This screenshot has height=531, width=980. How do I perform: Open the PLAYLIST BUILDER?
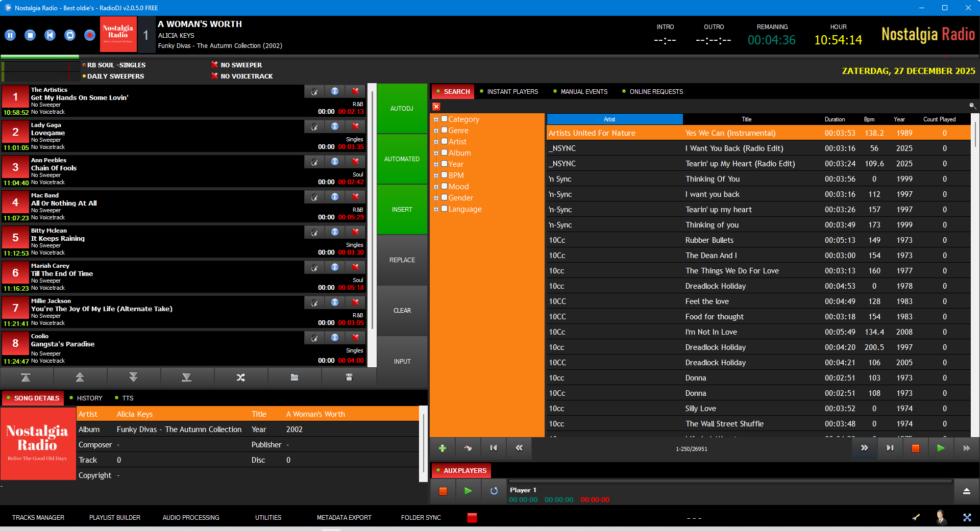(x=114, y=517)
